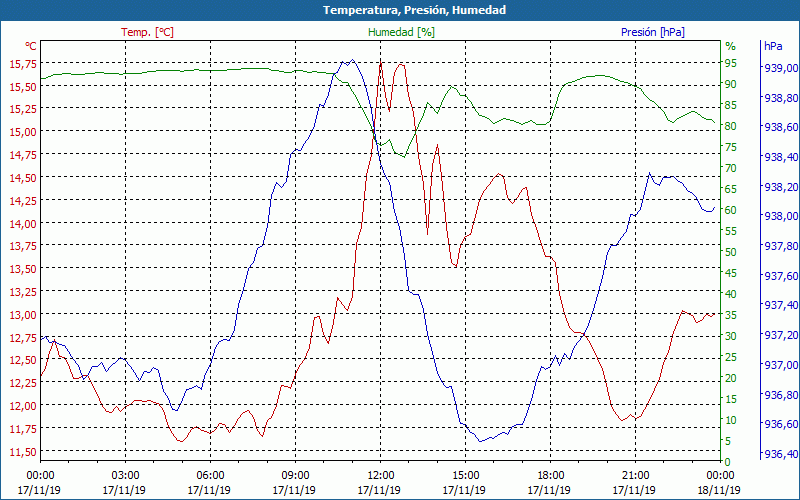
Task: Select the '938,80' pressure axis value
Action: click(780, 97)
